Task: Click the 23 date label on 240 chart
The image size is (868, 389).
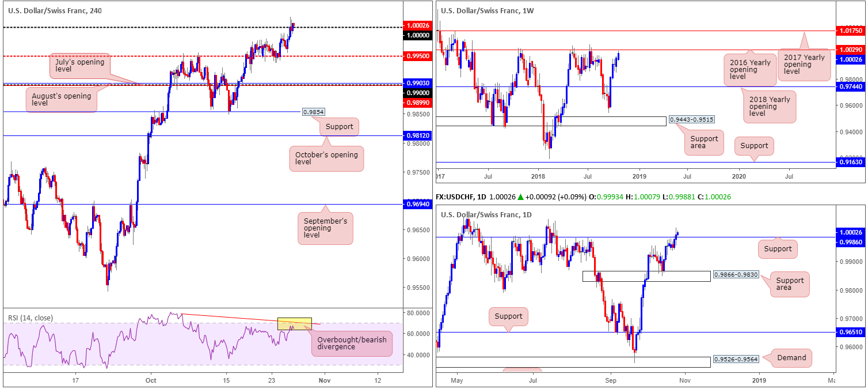Action: (x=273, y=380)
